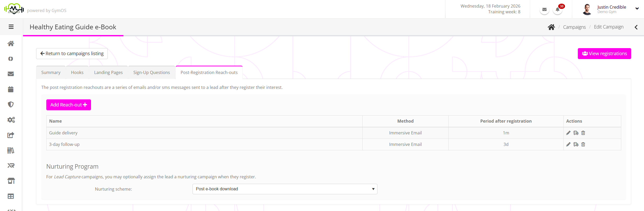
Task: Switch to the Summary tab
Action: coord(51,72)
